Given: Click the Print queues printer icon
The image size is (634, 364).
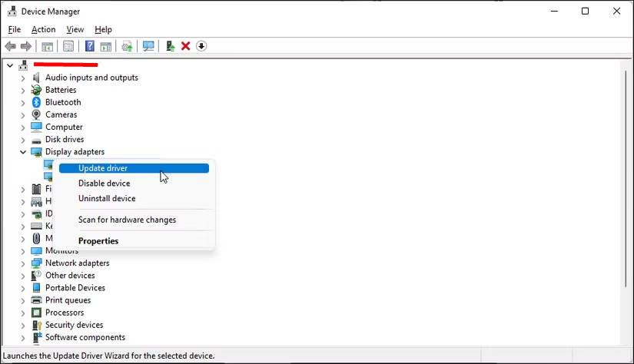Looking at the screenshot, I should tap(36, 300).
